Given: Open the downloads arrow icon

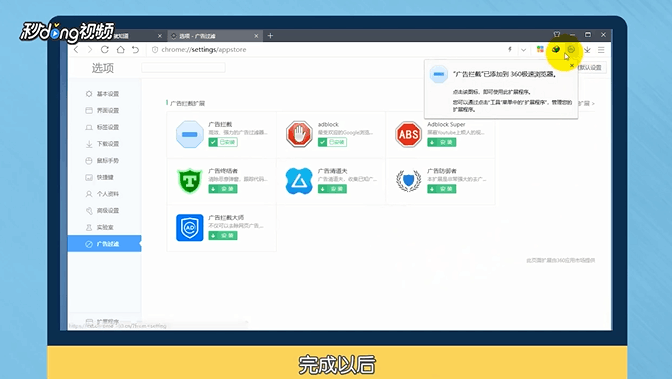Looking at the screenshot, I should click(x=587, y=50).
